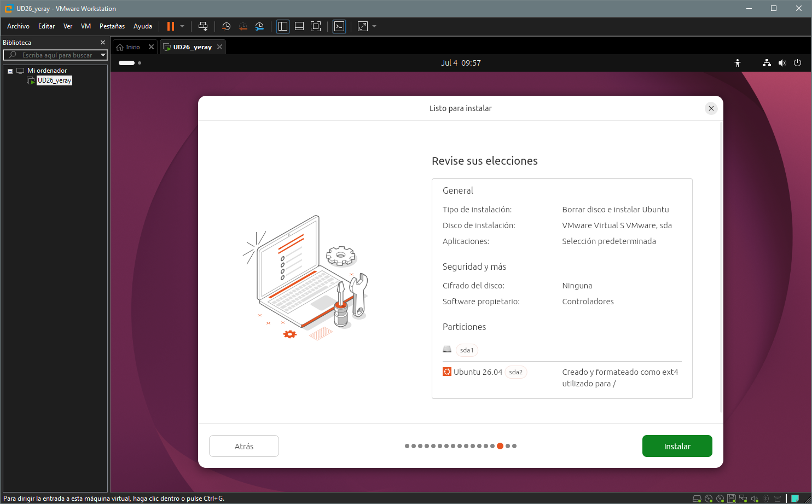Screen dimensions: 812x504
Task: Collapse the Mi ordenador tree node
Action: coord(10,71)
